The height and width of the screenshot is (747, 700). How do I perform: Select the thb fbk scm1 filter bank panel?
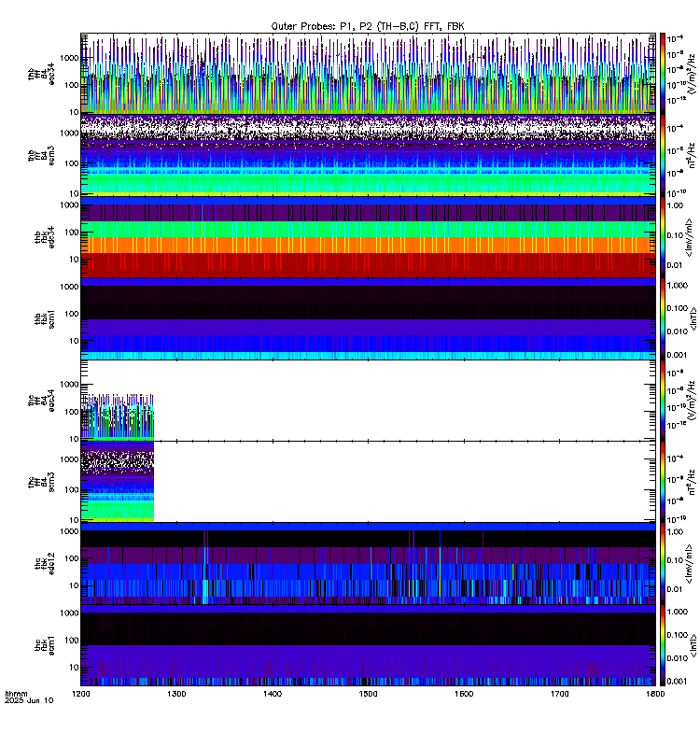[368, 318]
